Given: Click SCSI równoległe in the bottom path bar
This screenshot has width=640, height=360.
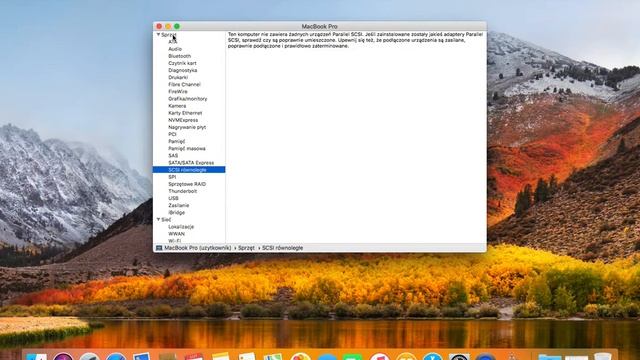Looking at the screenshot, I should coord(282,248).
